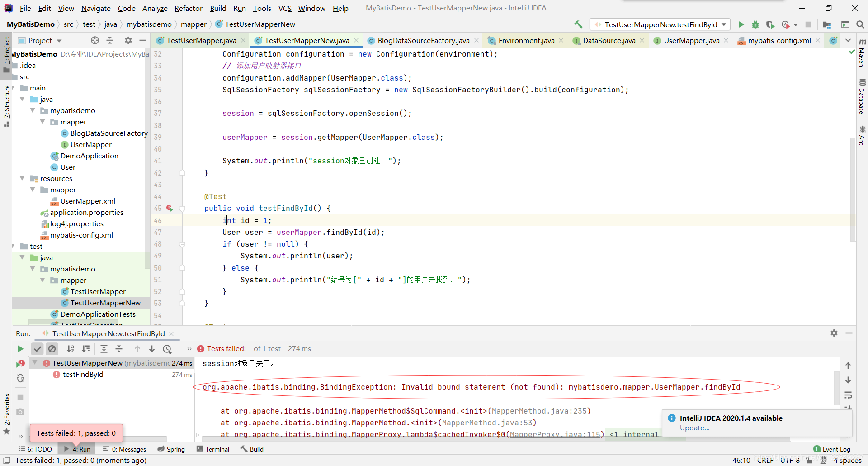Open the Refactor menu
868x466 pixels.
pos(189,8)
